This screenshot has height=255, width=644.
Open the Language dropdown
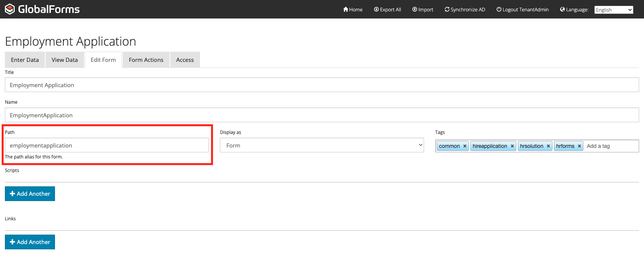pyautogui.click(x=613, y=10)
